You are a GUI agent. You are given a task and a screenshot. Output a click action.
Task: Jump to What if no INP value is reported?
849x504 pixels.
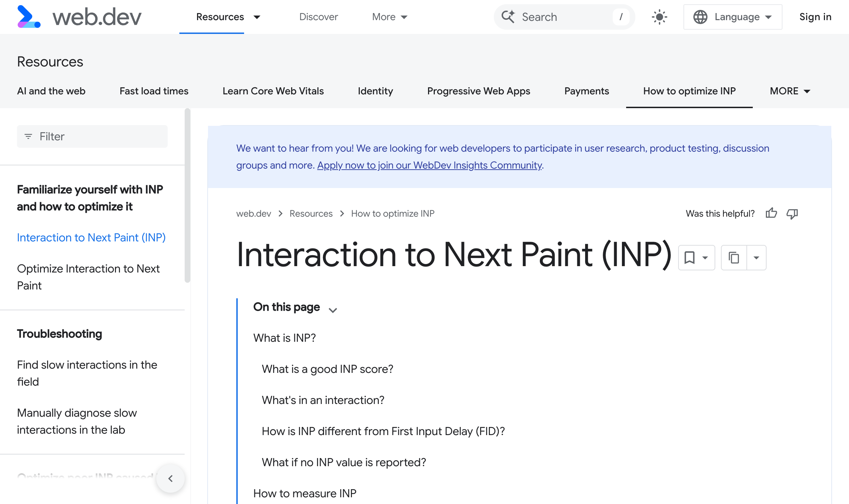point(344,462)
